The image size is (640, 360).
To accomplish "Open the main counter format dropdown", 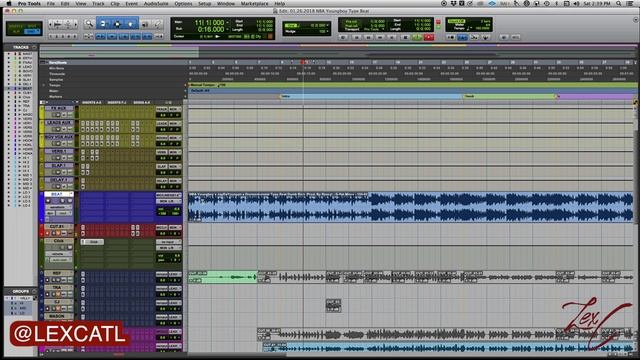I will [x=227, y=22].
